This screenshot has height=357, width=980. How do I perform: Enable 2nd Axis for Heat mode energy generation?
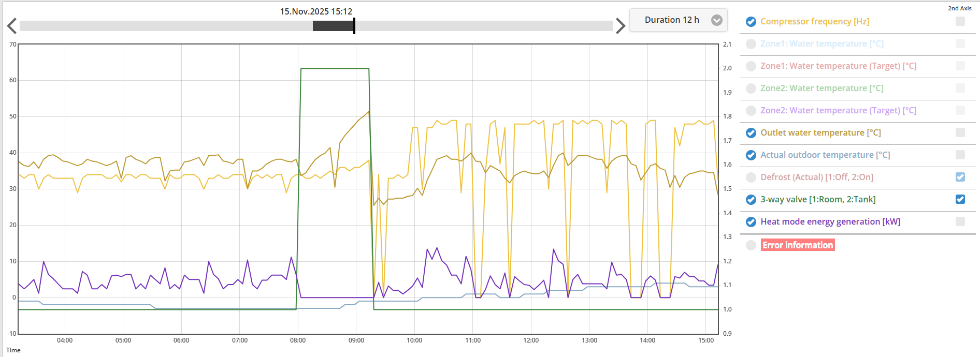coord(960,221)
